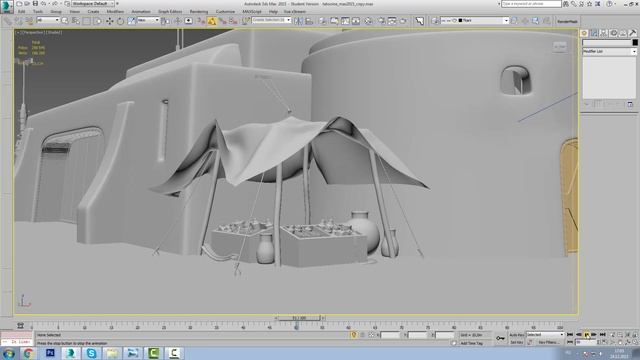
Task: Open the title bar Help question mark icon
Action: [x=609, y=4]
